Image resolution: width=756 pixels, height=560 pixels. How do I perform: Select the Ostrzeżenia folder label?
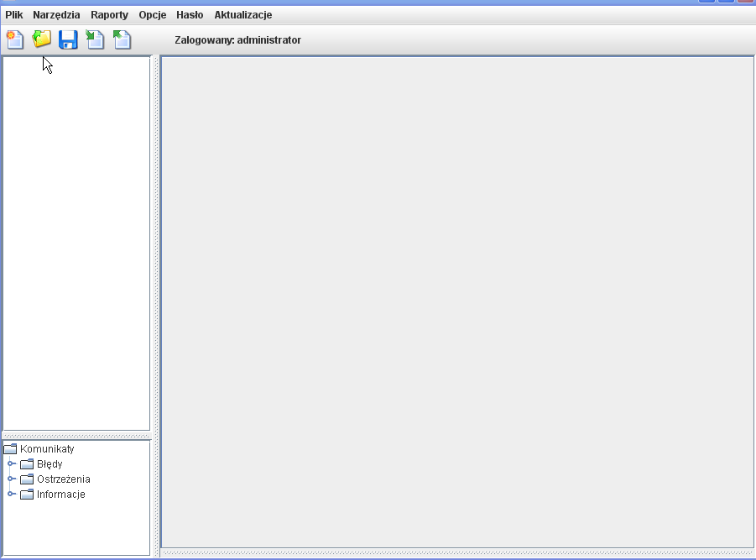[x=64, y=479]
